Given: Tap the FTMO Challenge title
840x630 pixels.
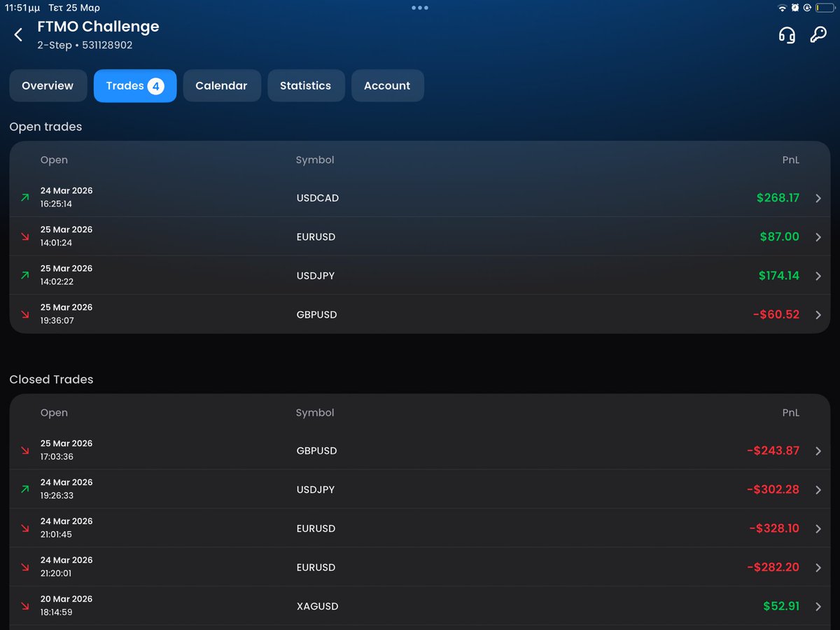Looking at the screenshot, I should (98, 27).
